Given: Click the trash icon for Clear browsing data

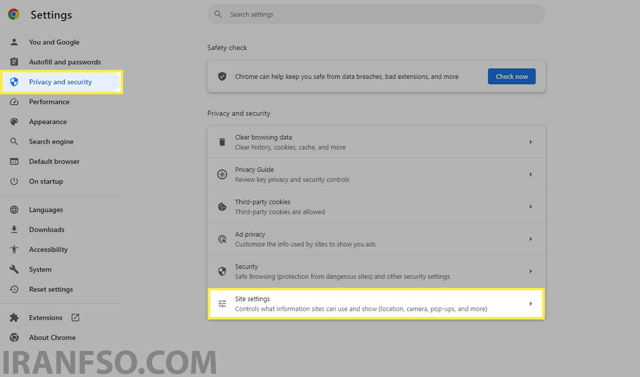Looking at the screenshot, I should point(222,142).
